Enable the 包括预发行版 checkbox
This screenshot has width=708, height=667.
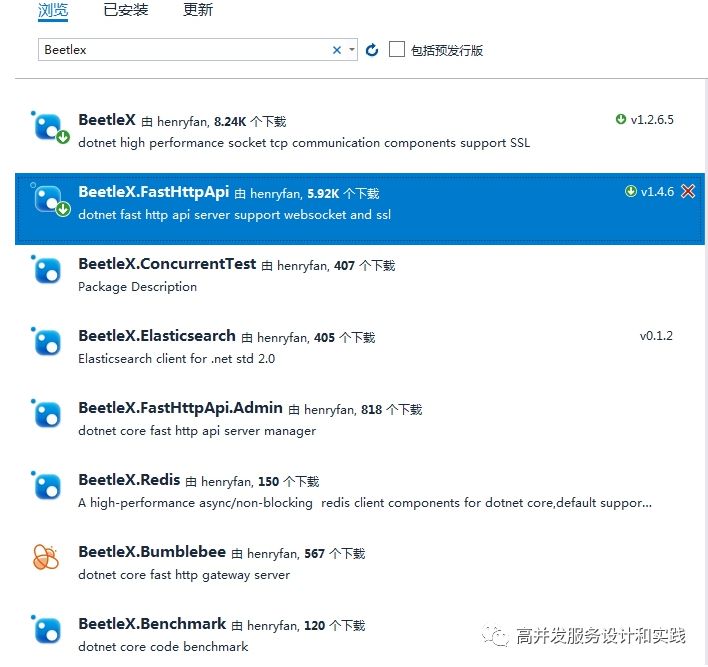pos(396,49)
